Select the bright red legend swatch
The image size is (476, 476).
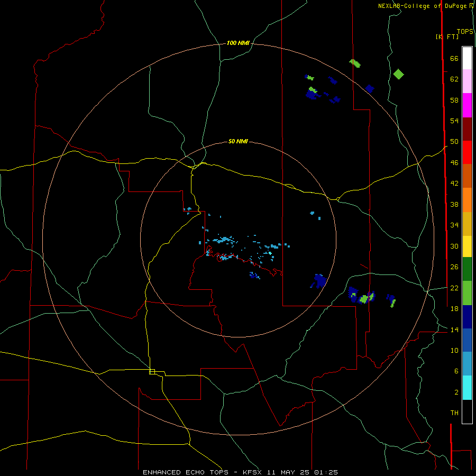467,152
